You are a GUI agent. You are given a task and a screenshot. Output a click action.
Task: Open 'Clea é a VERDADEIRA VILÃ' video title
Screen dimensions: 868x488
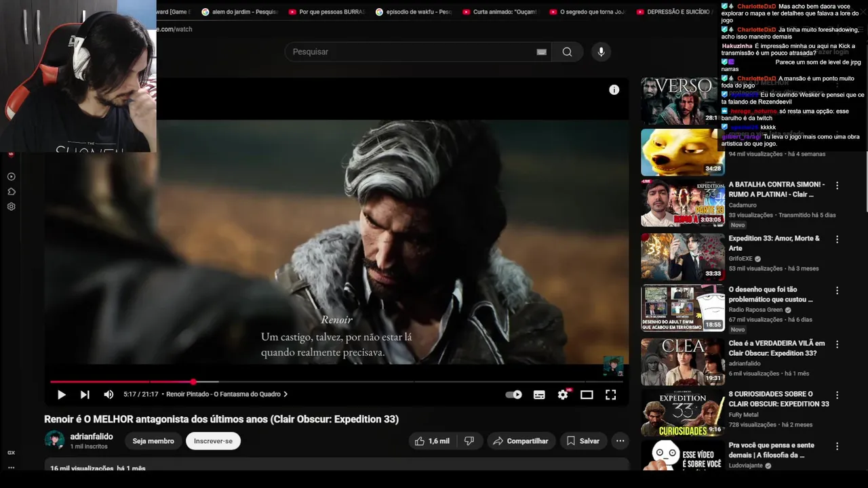tap(776, 348)
